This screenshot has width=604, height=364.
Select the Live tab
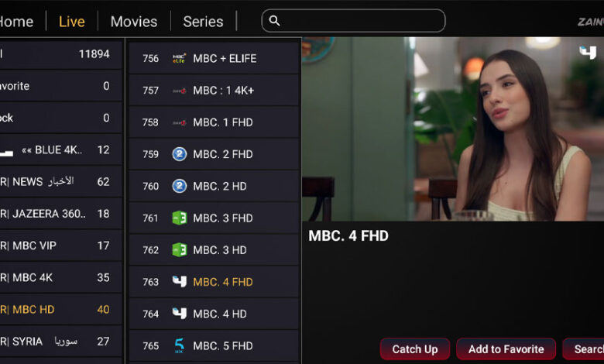(72, 22)
